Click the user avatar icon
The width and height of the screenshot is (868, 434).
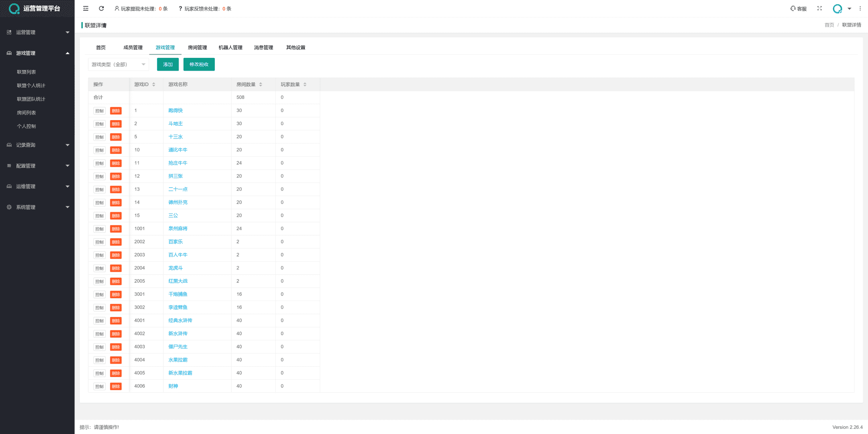[837, 8]
